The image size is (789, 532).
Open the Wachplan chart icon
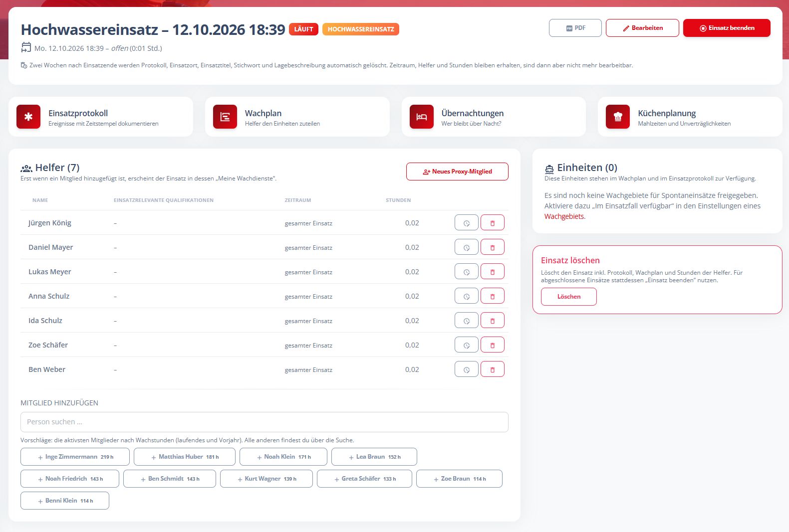(225, 117)
